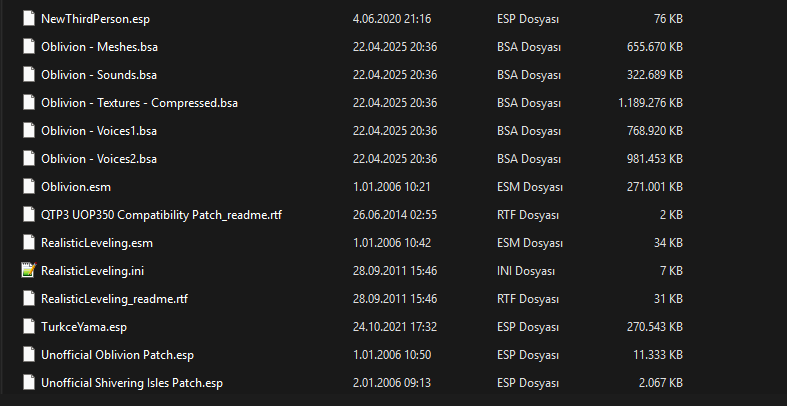The width and height of the screenshot is (787, 406).
Task: Click the Oblivion - Sounds.bsa file icon
Action: (x=29, y=75)
